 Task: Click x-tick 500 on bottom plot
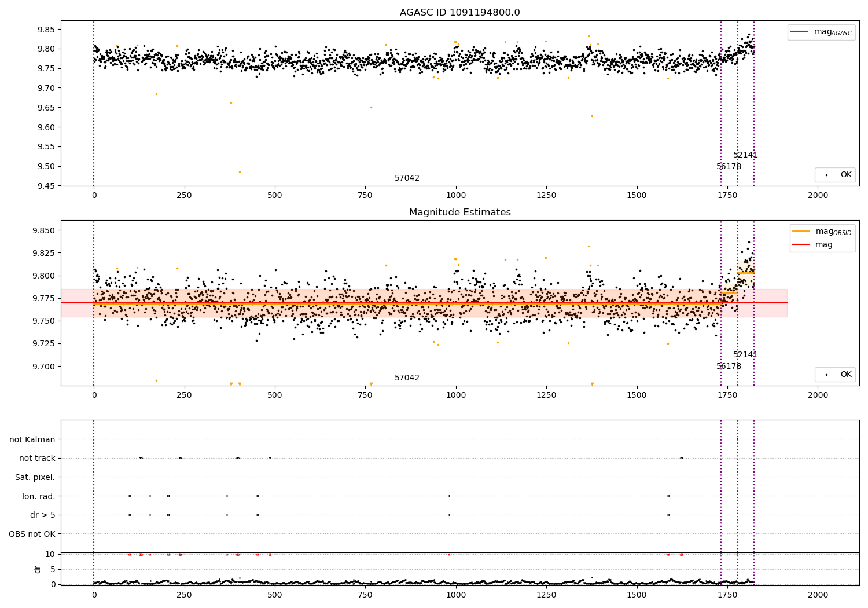(275, 594)
